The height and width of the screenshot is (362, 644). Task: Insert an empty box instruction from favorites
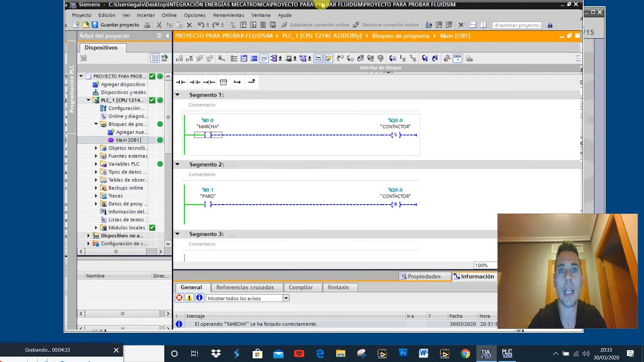click(223, 82)
